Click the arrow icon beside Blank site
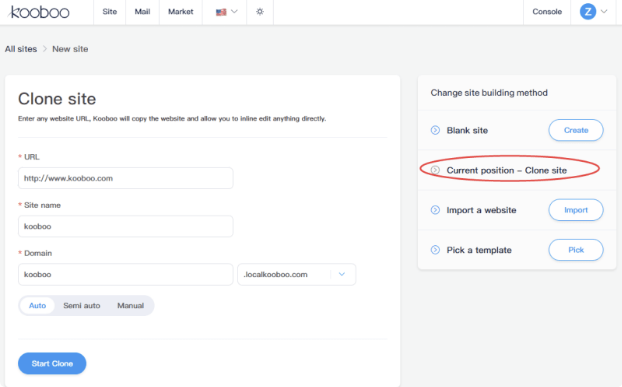Image resolution: width=622 pixels, height=387 pixels. [435, 130]
